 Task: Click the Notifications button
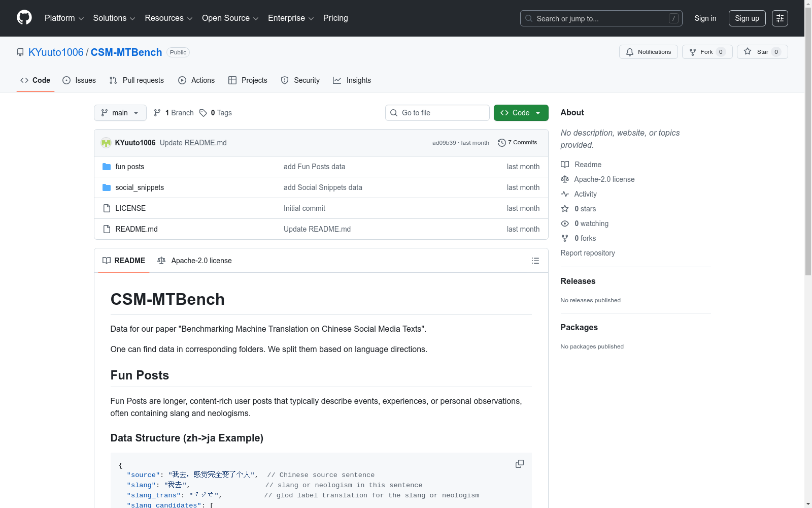click(649, 52)
